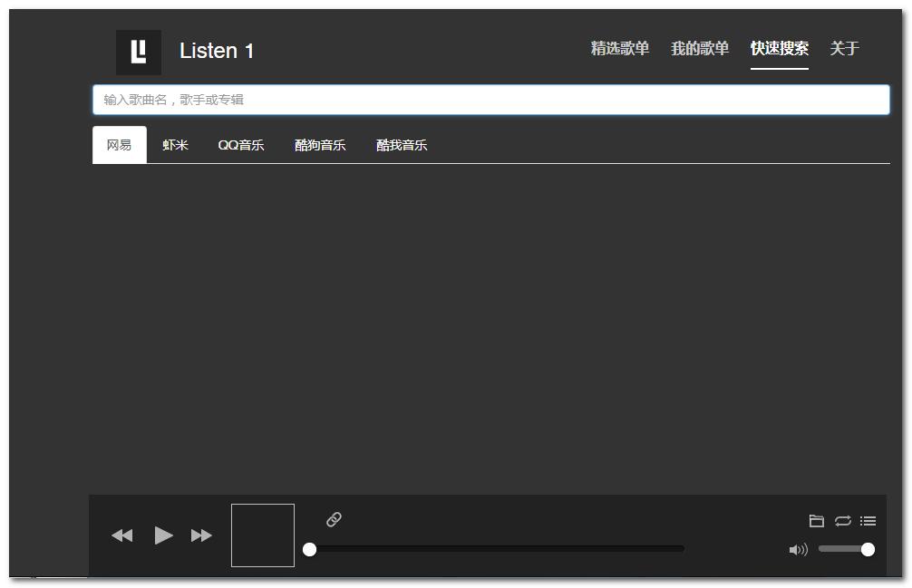Open the folder icon in the player bar
Image resolution: width=912 pixels, height=588 pixels.
click(816, 521)
